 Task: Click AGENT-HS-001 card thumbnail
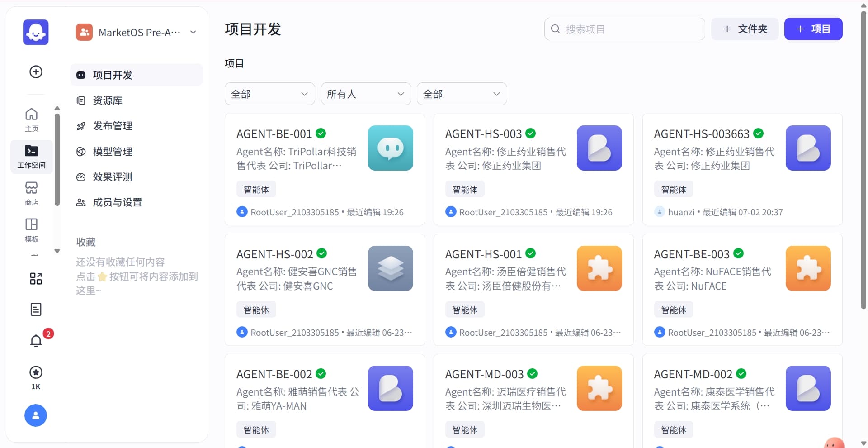[599, 268]
